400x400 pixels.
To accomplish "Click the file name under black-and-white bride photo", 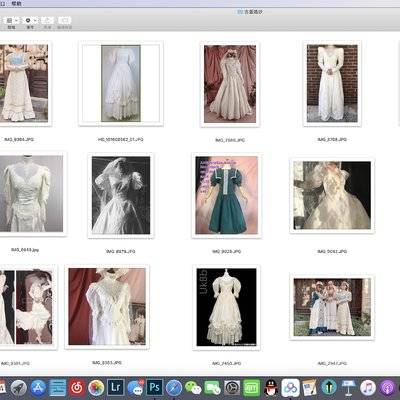I will pos(121,251).
